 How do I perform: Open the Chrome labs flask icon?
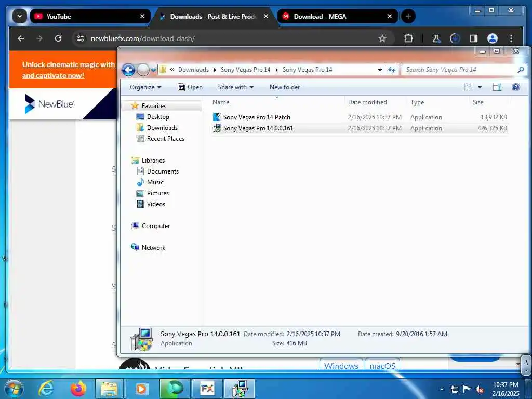point(436,38)
